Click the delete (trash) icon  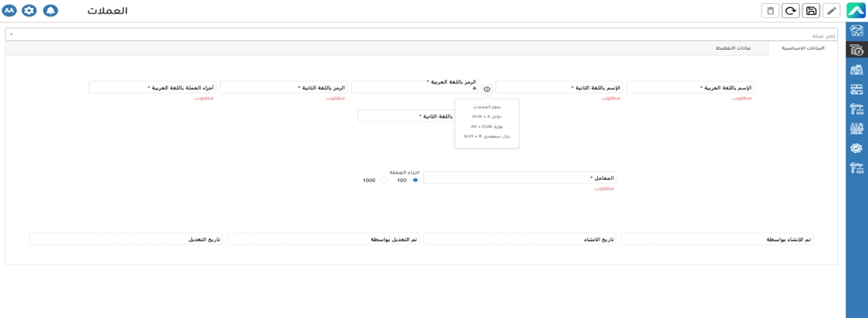(770, 11)
